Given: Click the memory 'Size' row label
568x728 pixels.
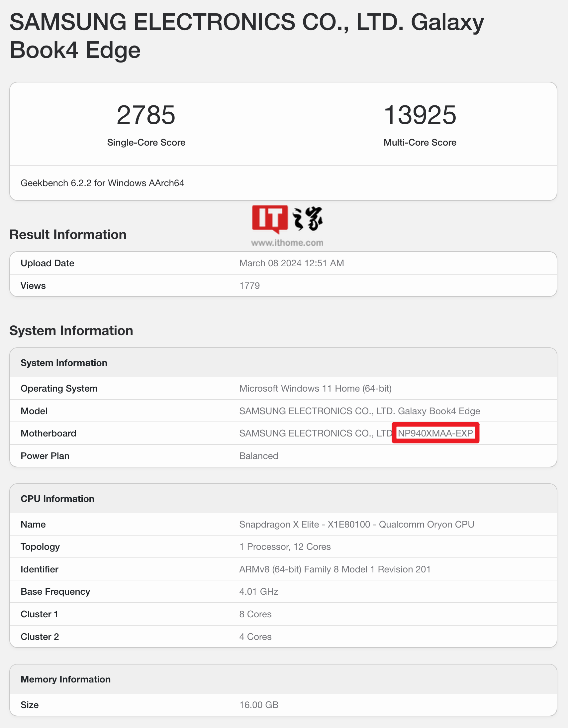Looking at the screenshot, I should [x=30, y=705].
